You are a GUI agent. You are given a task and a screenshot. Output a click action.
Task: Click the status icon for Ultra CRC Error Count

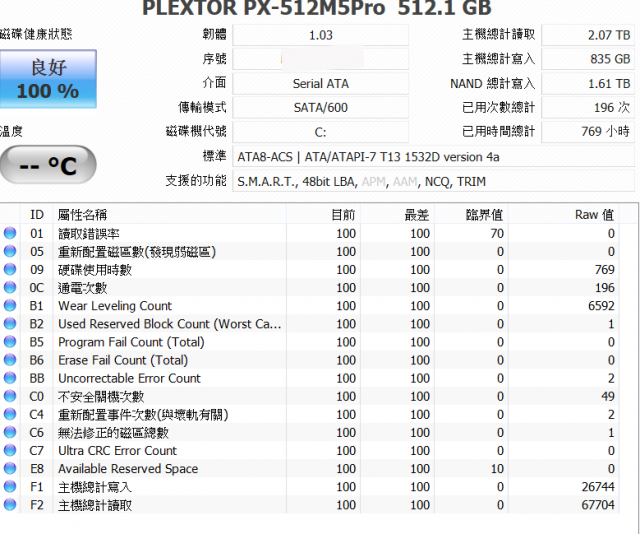click(10, 450)
